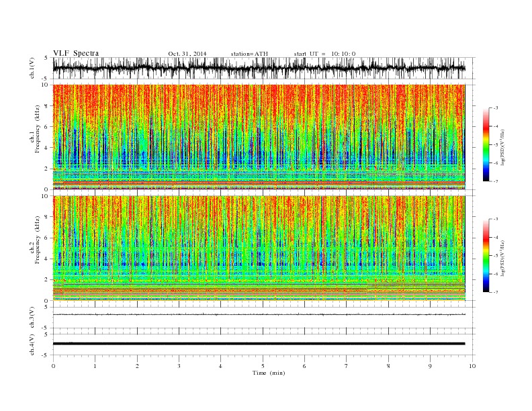532x411 pixels.
Task: Click inside the ch.2 spectrogram plot
Action: pos(259,248)
